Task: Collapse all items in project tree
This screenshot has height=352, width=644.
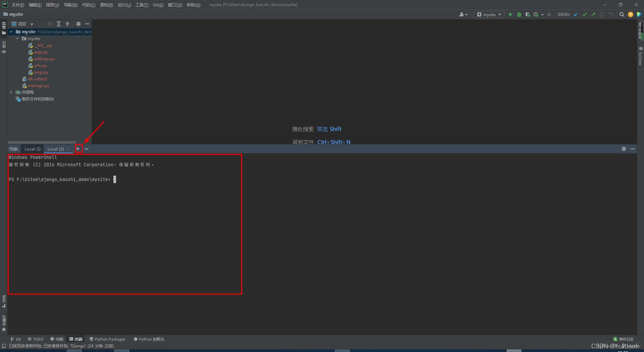Action: 67,24
